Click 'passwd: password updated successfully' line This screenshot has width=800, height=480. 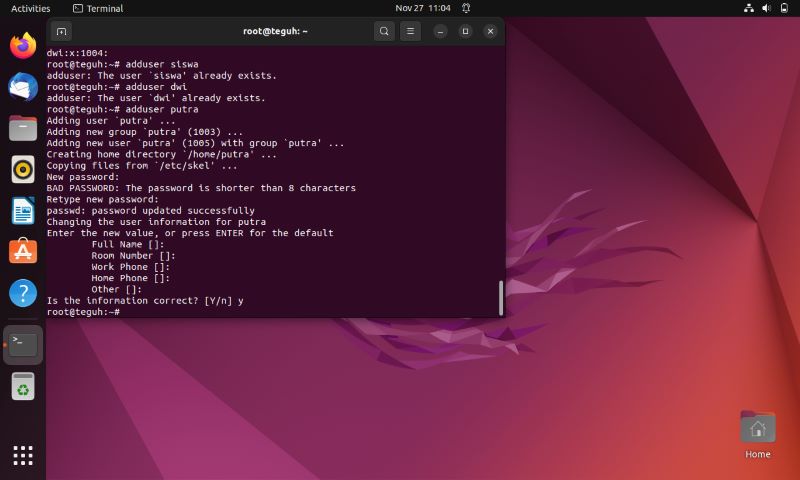point(151,210)
